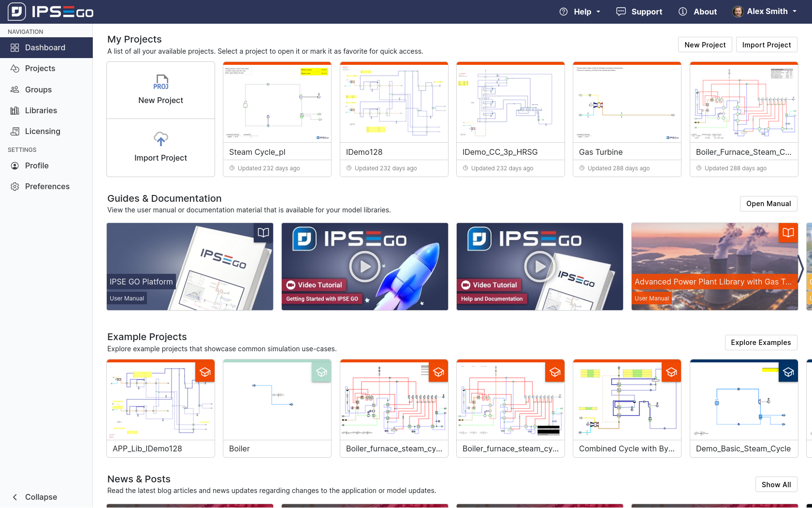Image resolution: width=812 pixels, height=508 pixels.
Task: Go to Projects in navigation
Action: (x=40, y=68)
